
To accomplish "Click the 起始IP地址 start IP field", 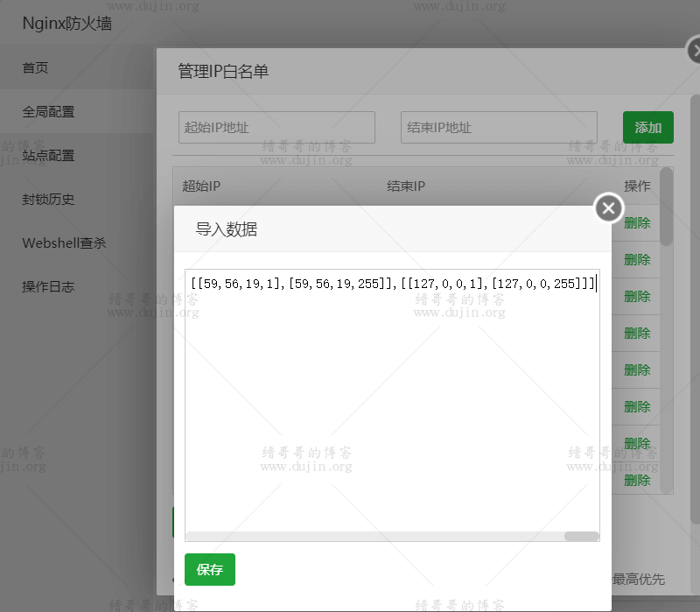I will (276, 127).
